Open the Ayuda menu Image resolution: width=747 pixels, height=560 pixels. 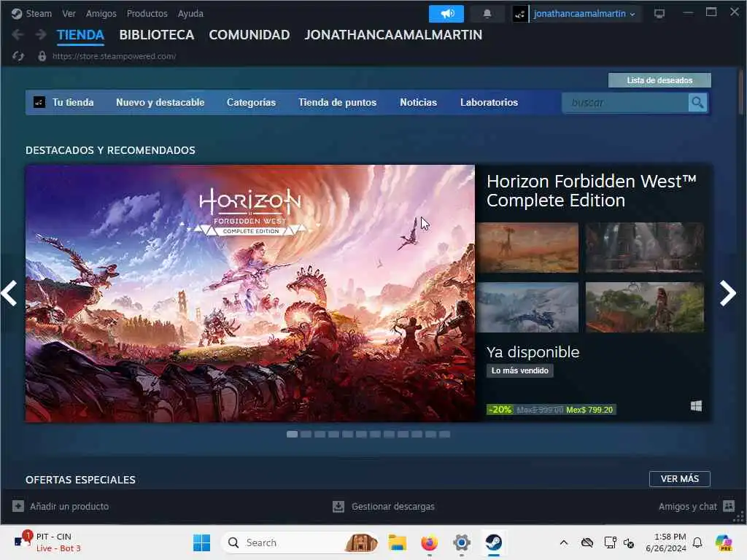(190, 14)
